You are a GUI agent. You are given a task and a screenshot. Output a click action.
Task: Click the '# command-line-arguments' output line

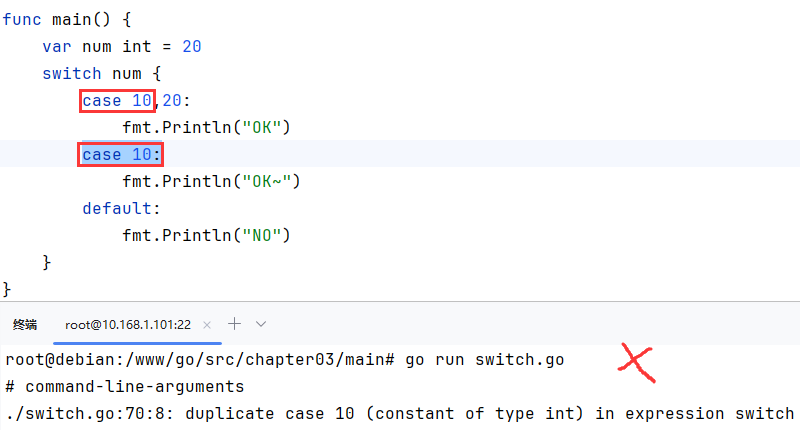point(125,387)
